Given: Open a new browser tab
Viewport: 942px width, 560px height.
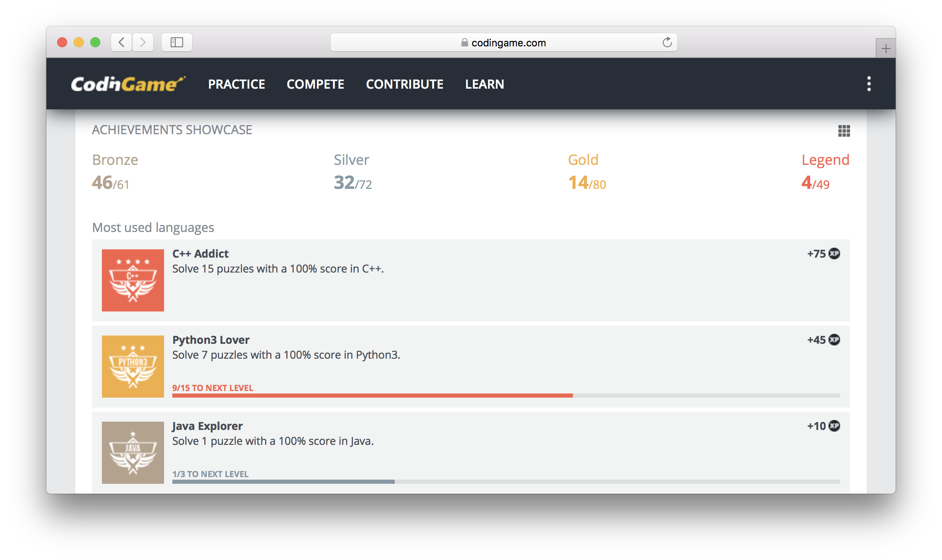Looking at the screenshot, I should (x=886, y=48).
